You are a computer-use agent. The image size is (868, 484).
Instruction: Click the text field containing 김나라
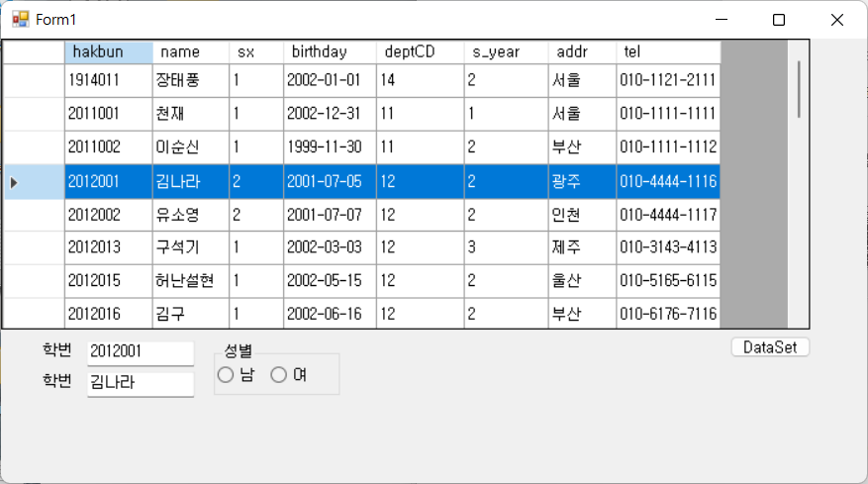[x=141, y=383]
